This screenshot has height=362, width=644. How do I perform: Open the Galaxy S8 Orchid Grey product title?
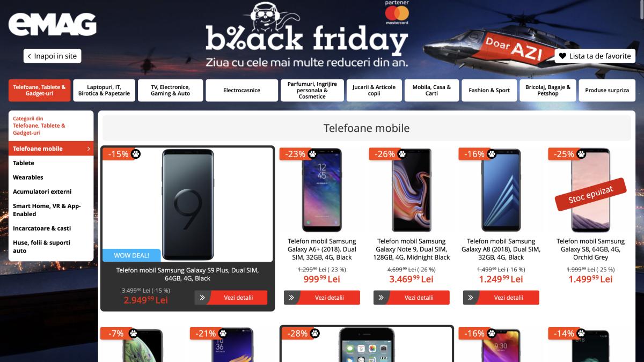[x=590, y=249]
